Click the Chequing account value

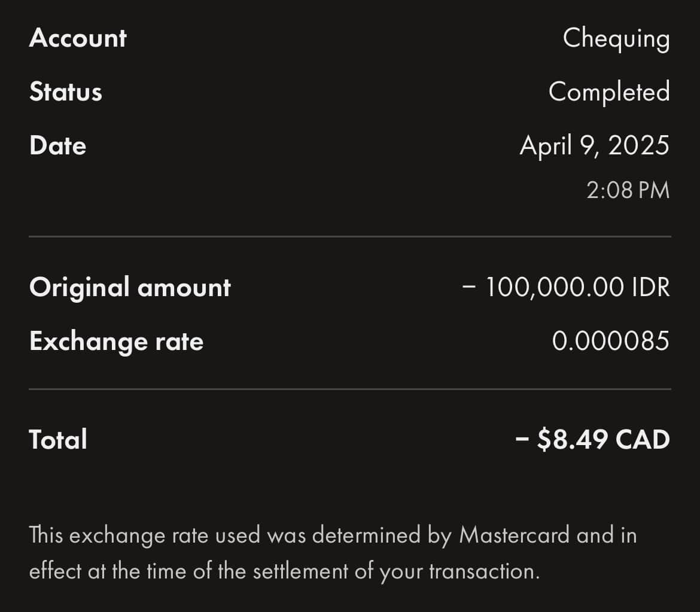pyautogui.click(x=616, y=39)
